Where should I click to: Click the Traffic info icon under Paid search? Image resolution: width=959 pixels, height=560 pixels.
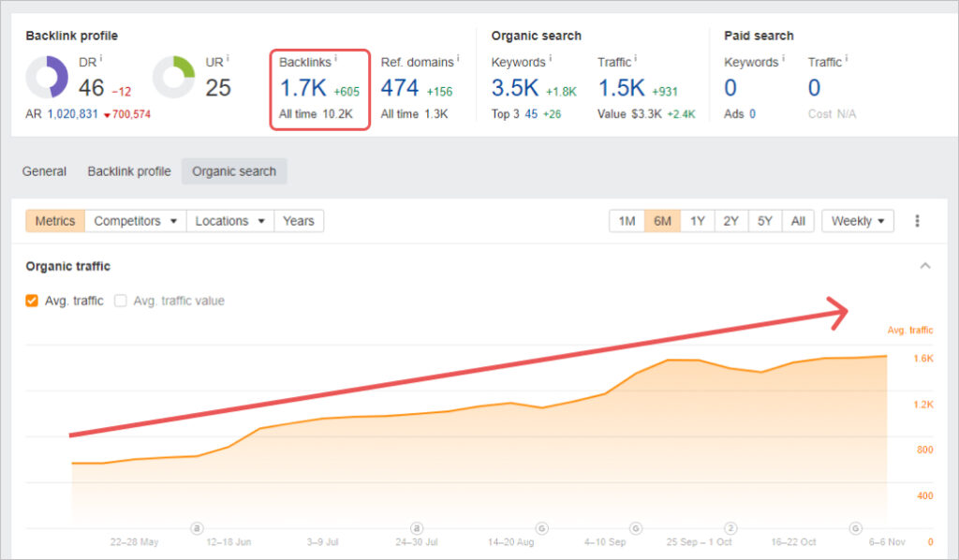tap(844, 58)
